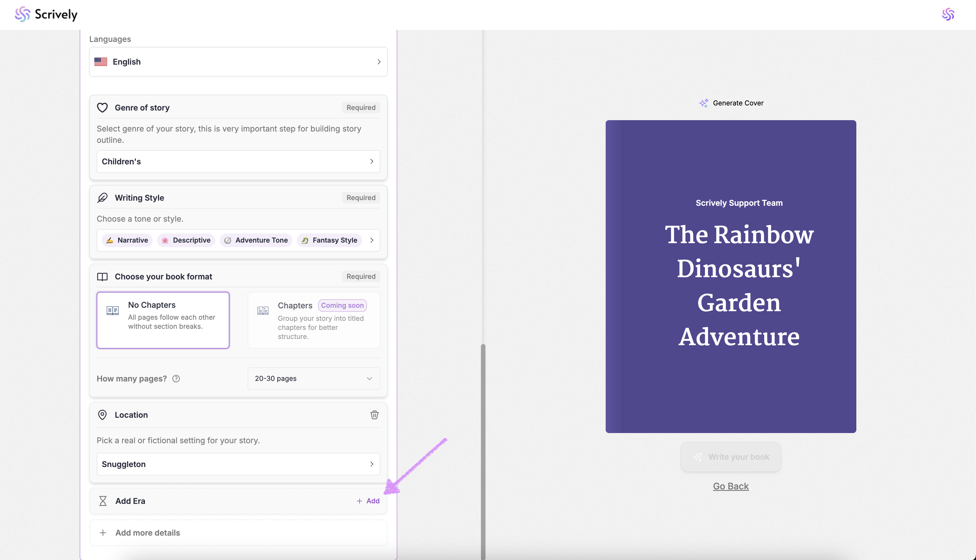Viewport: 976px width, 560px height.
Task: Open the 20-30 pages dropdown
Action: point(314,378)
